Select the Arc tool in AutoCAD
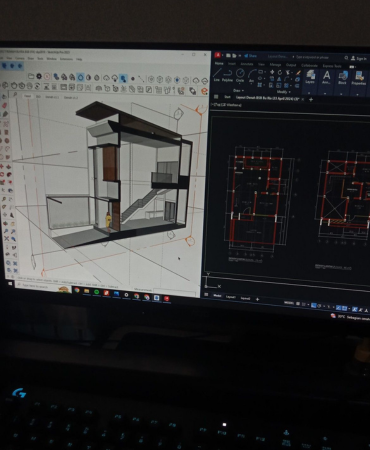 pyautogui.click(x=252, y=76)
